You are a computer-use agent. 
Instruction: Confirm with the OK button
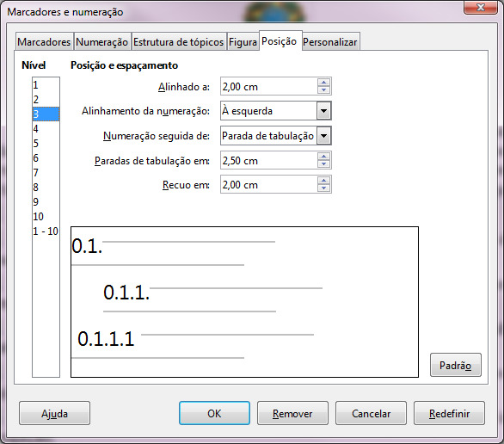coord(214,413)
